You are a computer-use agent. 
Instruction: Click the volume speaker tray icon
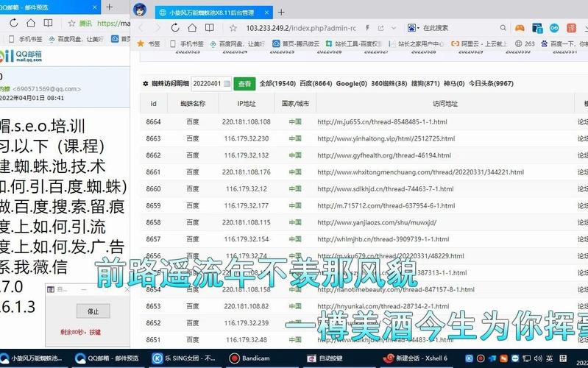538,358
